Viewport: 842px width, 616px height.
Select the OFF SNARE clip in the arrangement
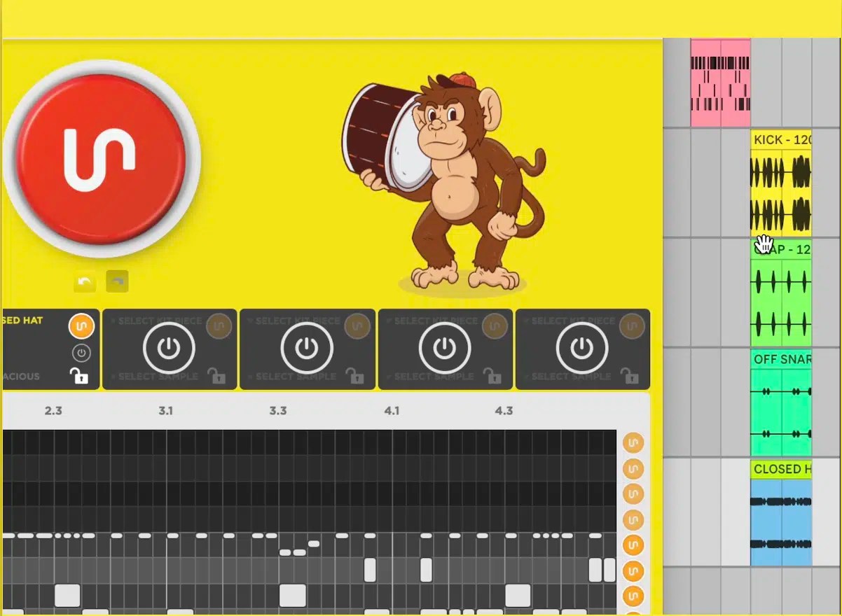tap(781, 402)
